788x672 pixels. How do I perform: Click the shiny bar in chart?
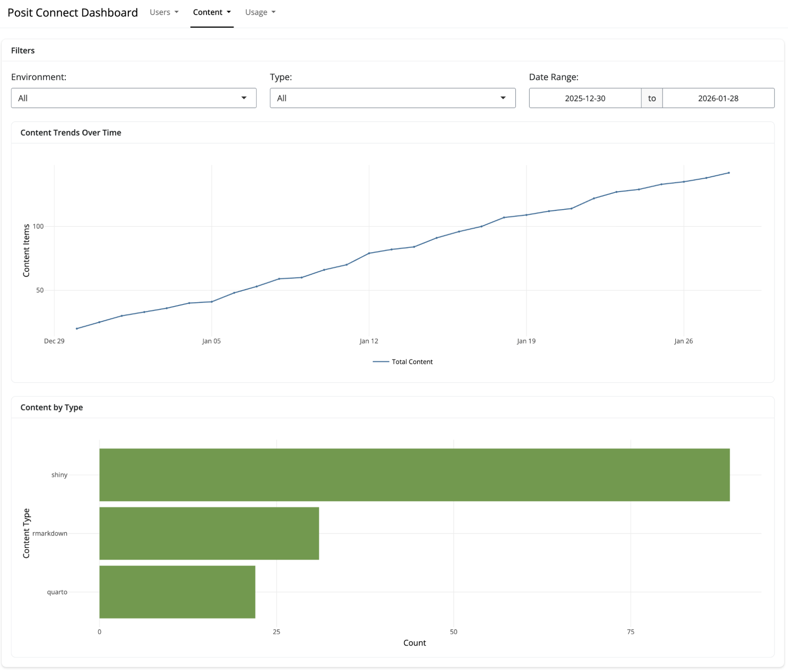(414, 475)
